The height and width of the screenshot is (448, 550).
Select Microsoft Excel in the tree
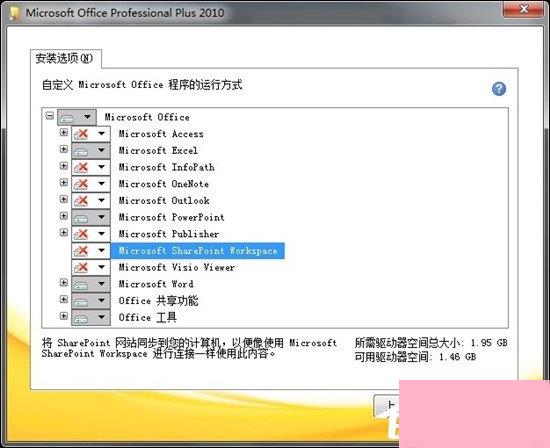pyautogui.click(x=158, y=151)
